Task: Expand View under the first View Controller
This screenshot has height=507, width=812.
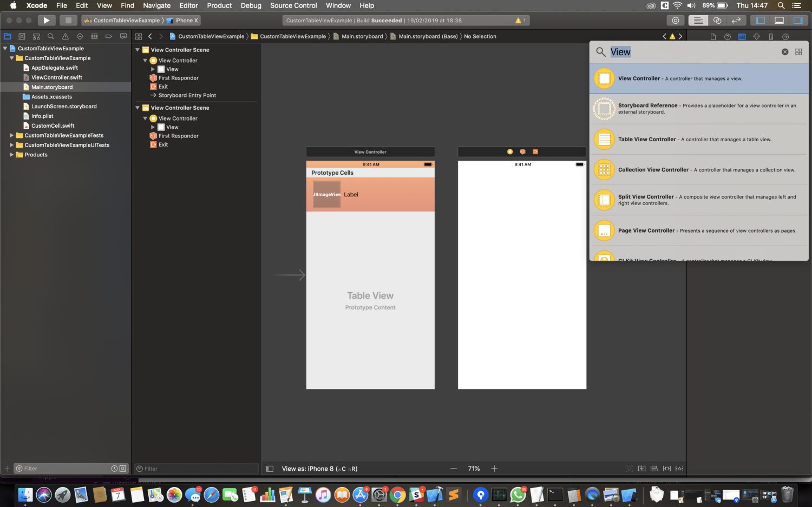Action: pos(153,69)
